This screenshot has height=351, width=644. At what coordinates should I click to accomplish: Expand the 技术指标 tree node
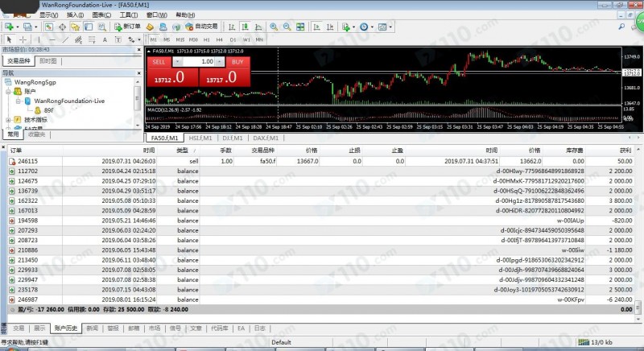[x=7, y=119]
